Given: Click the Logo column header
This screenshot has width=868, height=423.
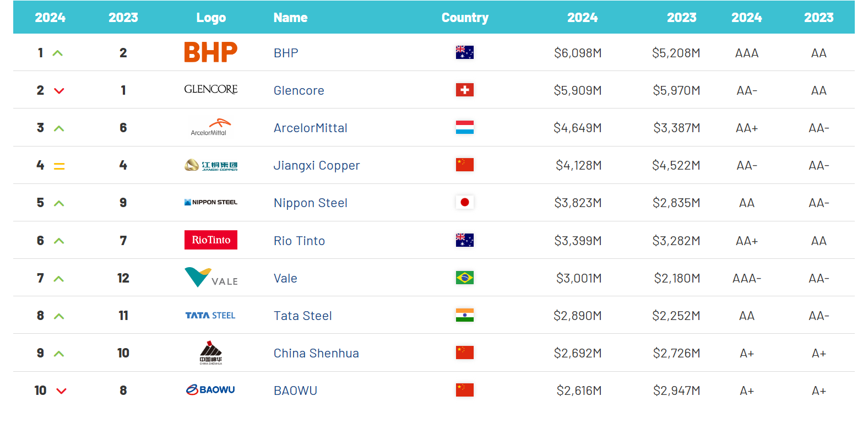Looking at the screenshot, I should [x=211, y=18].
